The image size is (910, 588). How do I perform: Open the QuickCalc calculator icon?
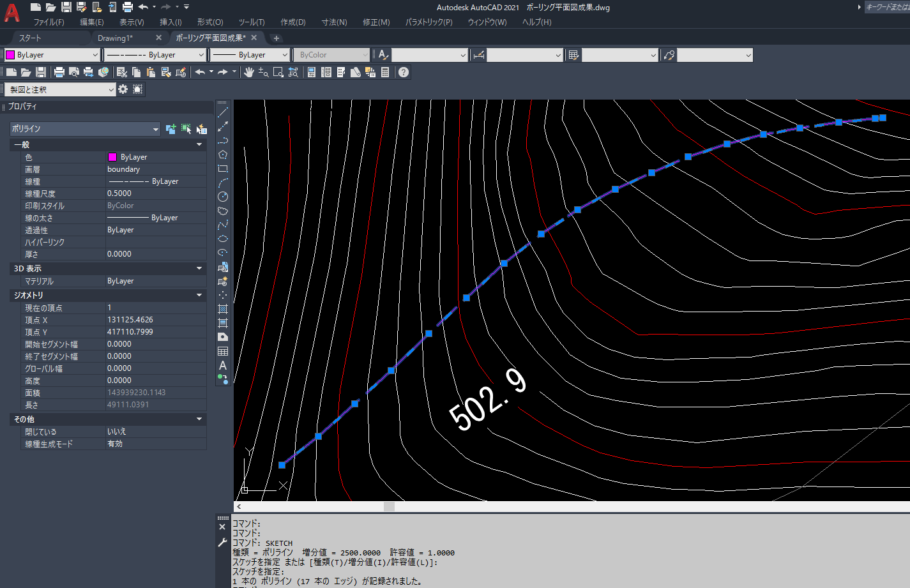(385, 72)
